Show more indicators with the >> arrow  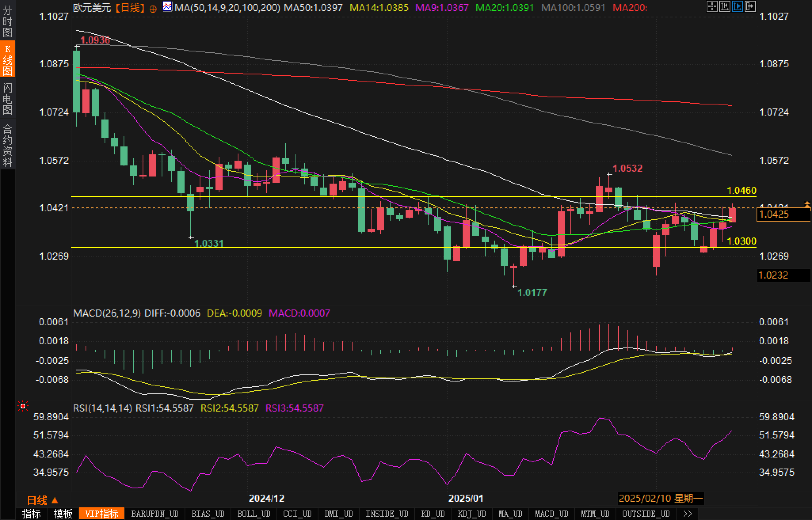pos(688,514)
